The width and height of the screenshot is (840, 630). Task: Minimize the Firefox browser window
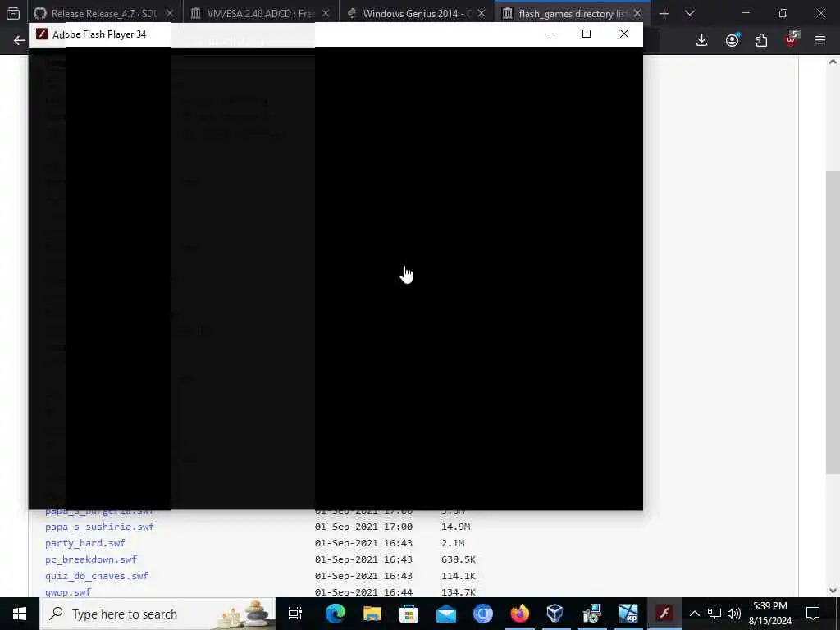click(x=745, y=13)
